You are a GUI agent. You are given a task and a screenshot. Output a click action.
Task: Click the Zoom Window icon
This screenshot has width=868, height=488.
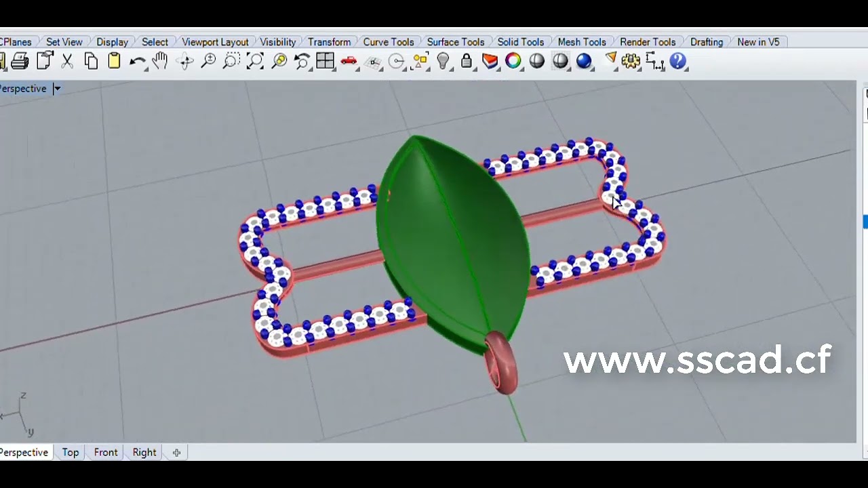(x=231, y=62)
